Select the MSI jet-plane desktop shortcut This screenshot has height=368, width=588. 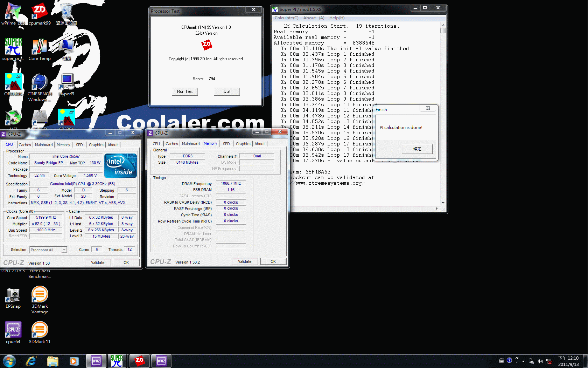pos(13,118)
